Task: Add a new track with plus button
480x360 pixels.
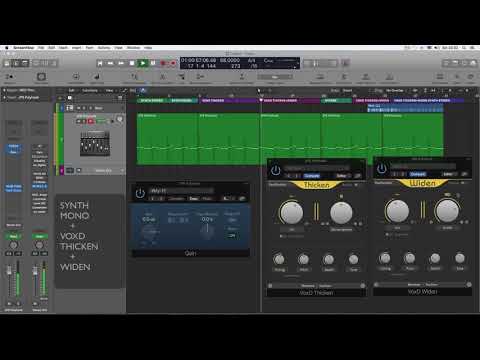Action: [x=60, y=98]
